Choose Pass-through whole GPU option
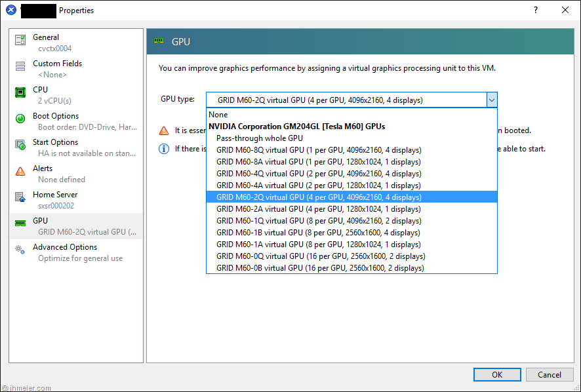 click(259, 138)
